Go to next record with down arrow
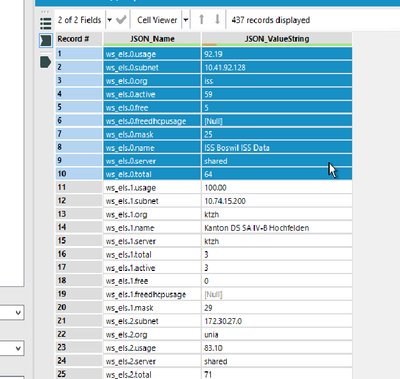400x379 pixels. pos(217,20)
